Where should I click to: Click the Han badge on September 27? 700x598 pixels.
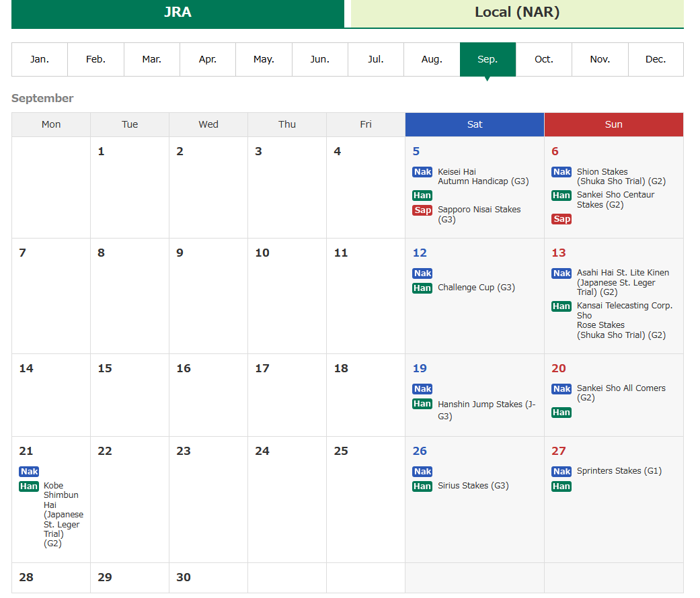[561, 486]
